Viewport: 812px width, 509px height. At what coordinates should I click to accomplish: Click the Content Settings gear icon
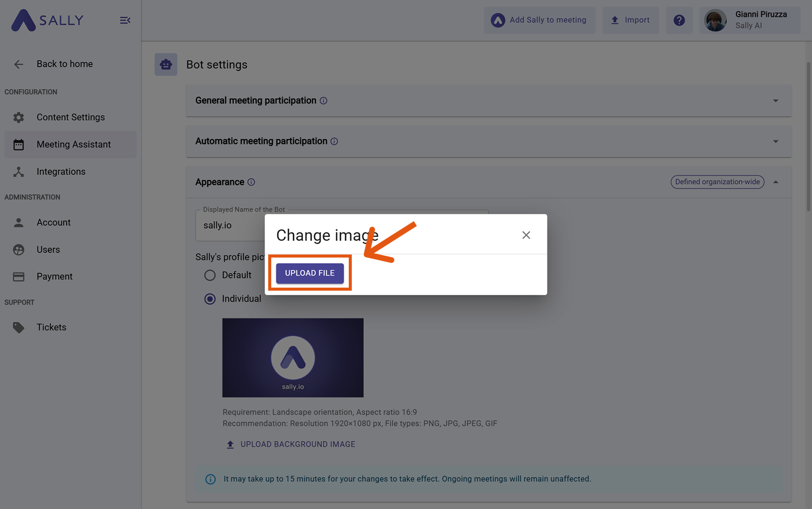tap(19, 117)
